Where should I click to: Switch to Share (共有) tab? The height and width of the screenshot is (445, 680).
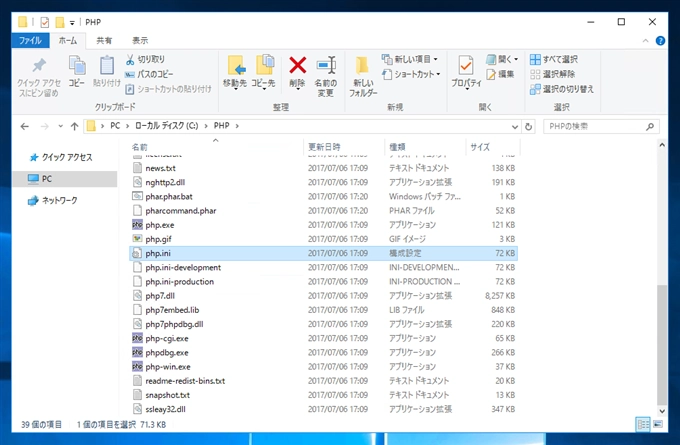(x=104, y=40)
